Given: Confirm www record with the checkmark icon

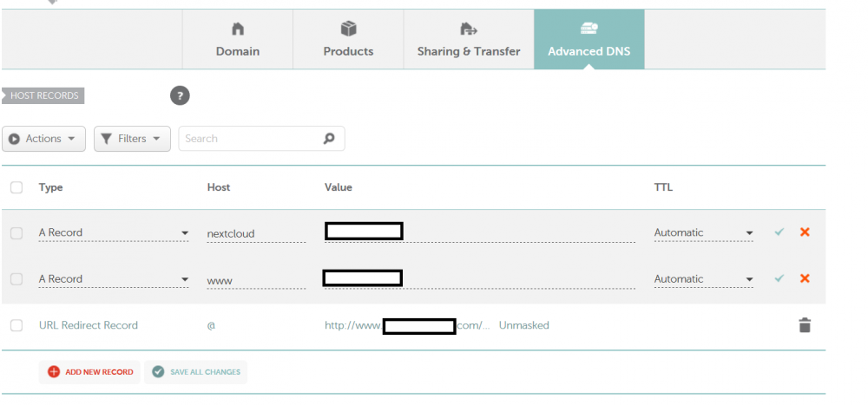Looking at the screenshot, I should pos(779,278).
